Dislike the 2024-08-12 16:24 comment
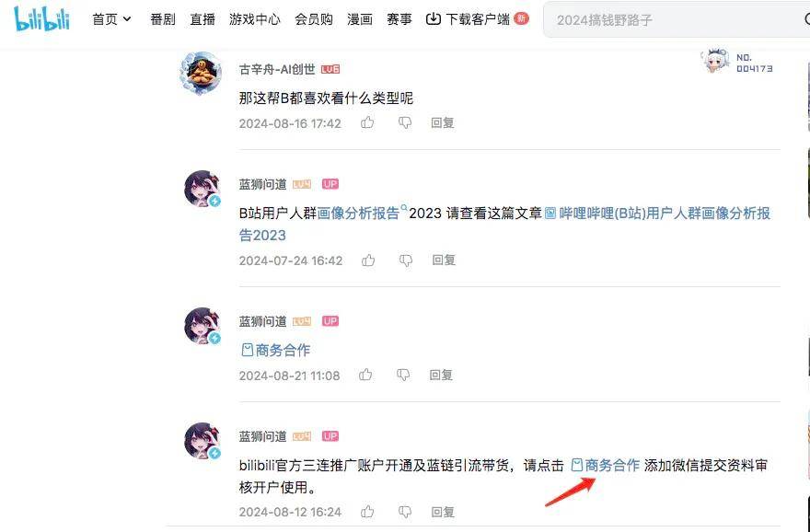 pos(405,512)
